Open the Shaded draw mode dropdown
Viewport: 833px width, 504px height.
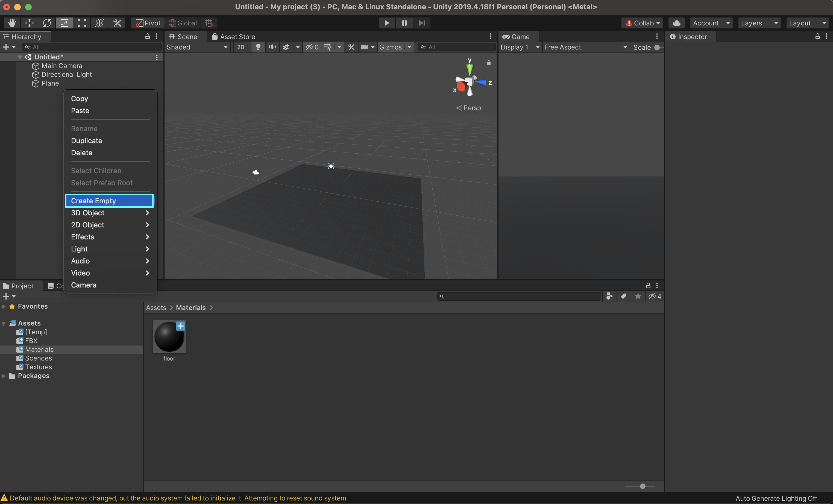point(197,47)
